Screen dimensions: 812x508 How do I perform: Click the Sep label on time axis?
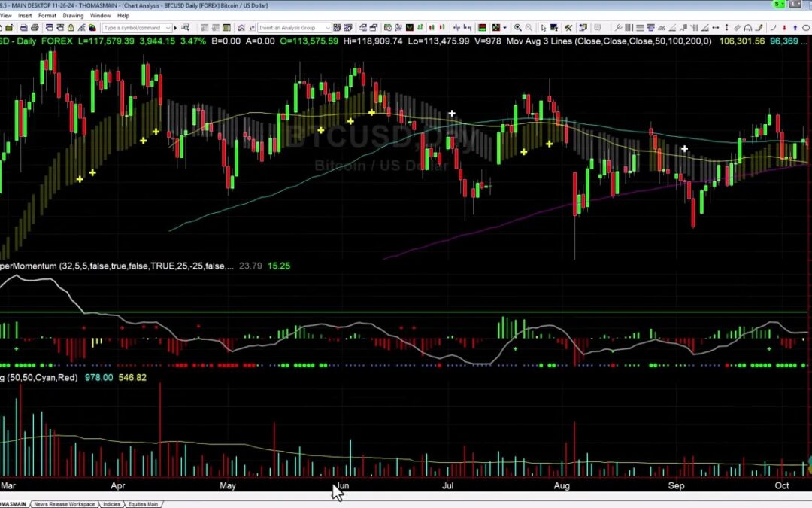[x=677, y=485]
